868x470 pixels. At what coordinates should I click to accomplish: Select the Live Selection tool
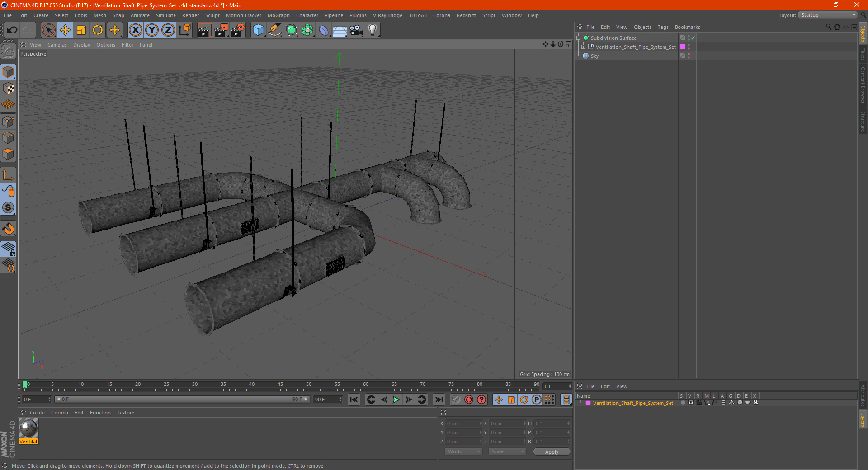[x=48, y=30]
